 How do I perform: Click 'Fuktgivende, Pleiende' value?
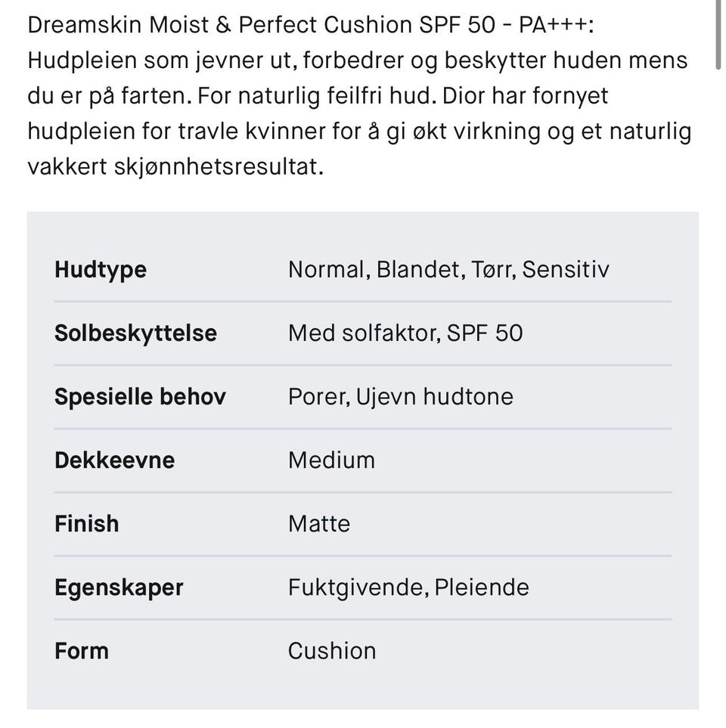pos(408,587)
